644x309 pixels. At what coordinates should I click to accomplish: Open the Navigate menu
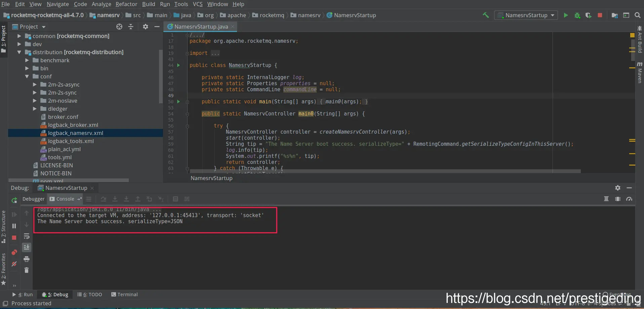coord(57,4)
